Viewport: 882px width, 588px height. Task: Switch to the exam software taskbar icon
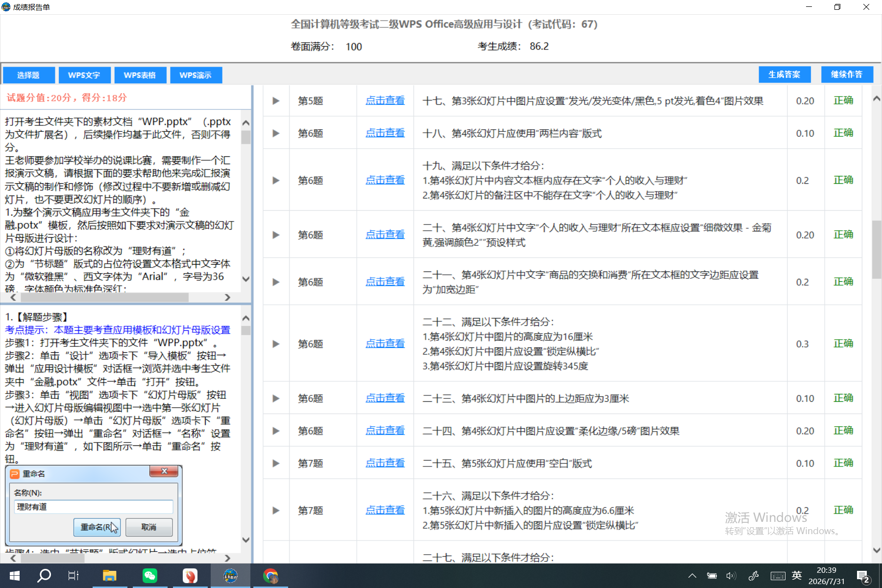230,576
